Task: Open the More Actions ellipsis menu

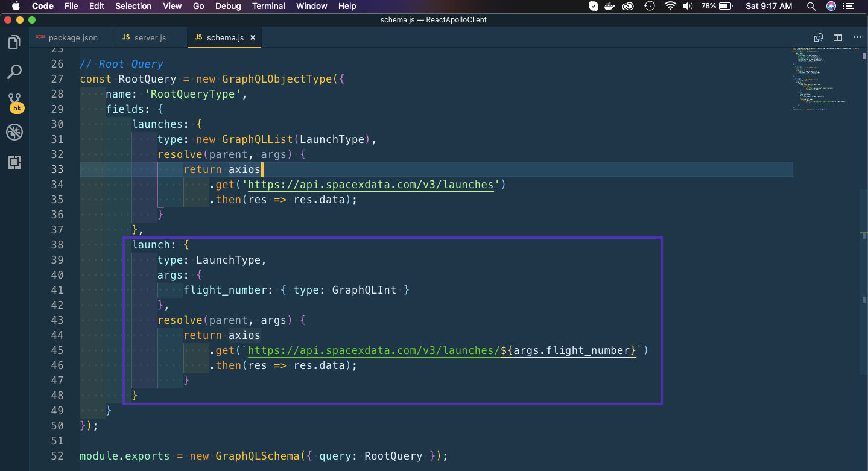Action: 857,37
